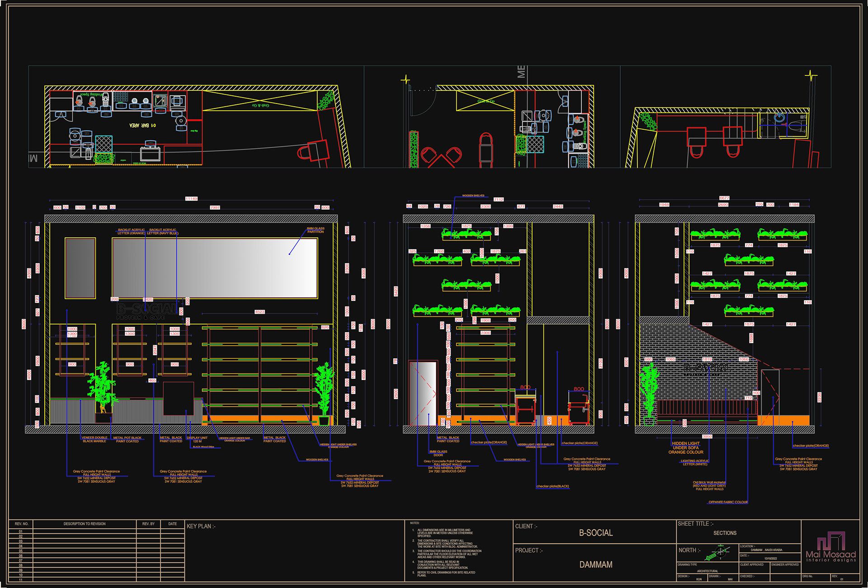Viewport: 868px width, 588px height.
Task: Click the 'DISPLAY UNIT 120 M' annotation
Action: point(197,439)
